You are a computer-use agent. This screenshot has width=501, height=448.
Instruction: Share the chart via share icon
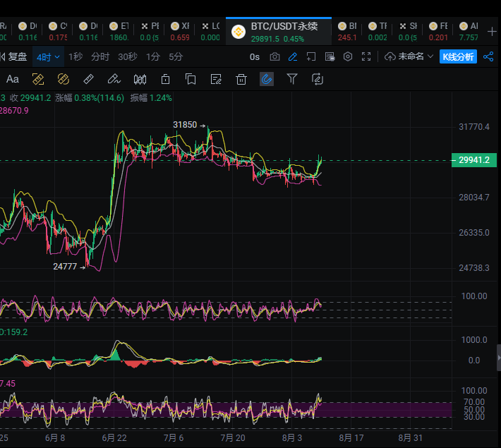pos(488,57)
